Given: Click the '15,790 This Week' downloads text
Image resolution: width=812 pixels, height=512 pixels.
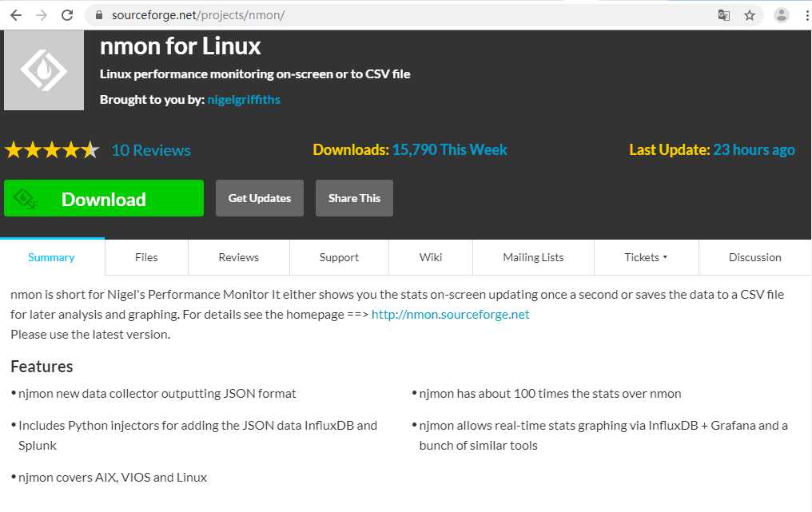Looking at the screenshot, I should (x=449, y=149).
